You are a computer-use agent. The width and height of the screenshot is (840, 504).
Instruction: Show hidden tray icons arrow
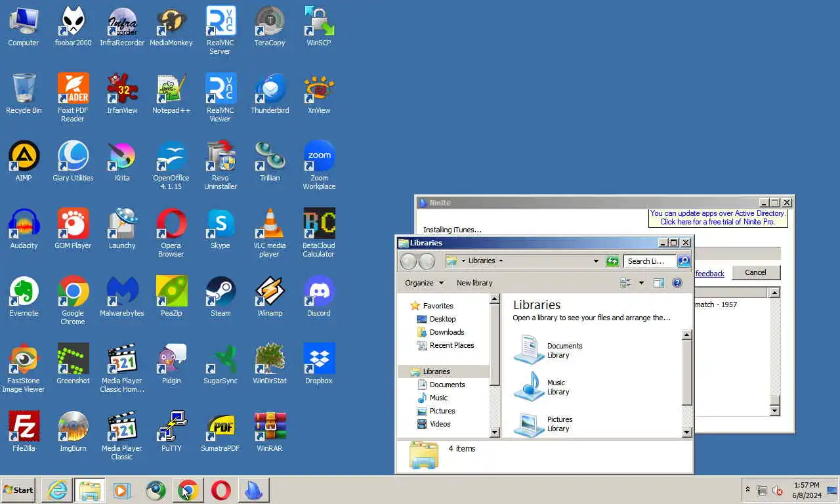747,490
